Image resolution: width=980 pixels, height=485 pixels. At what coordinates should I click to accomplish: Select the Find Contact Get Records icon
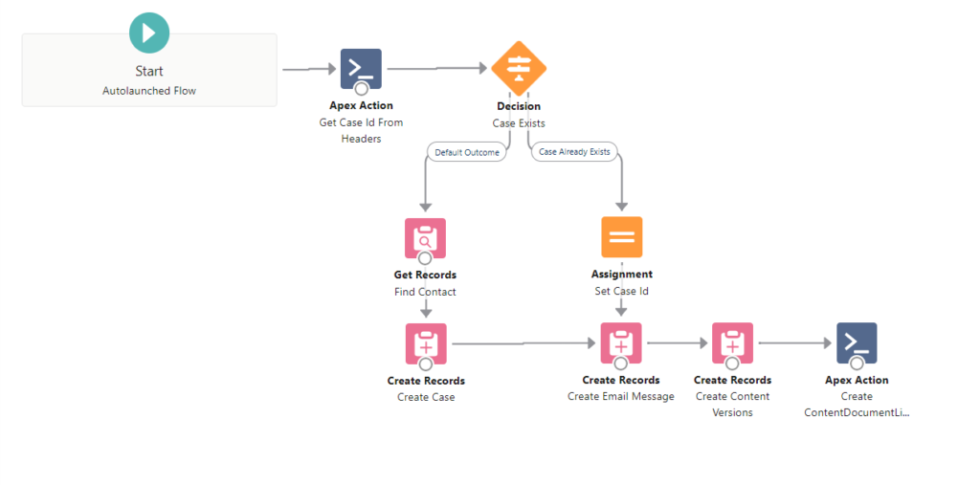tap(425, 238)
